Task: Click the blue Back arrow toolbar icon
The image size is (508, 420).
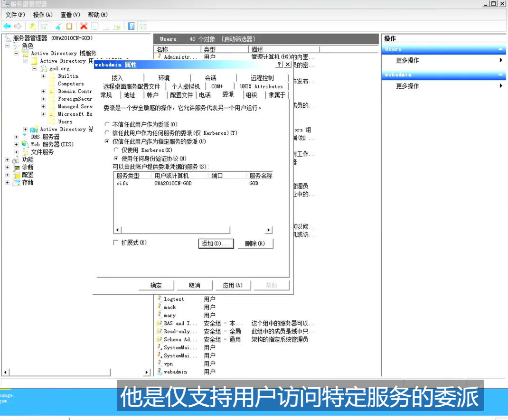Action: 7,27
